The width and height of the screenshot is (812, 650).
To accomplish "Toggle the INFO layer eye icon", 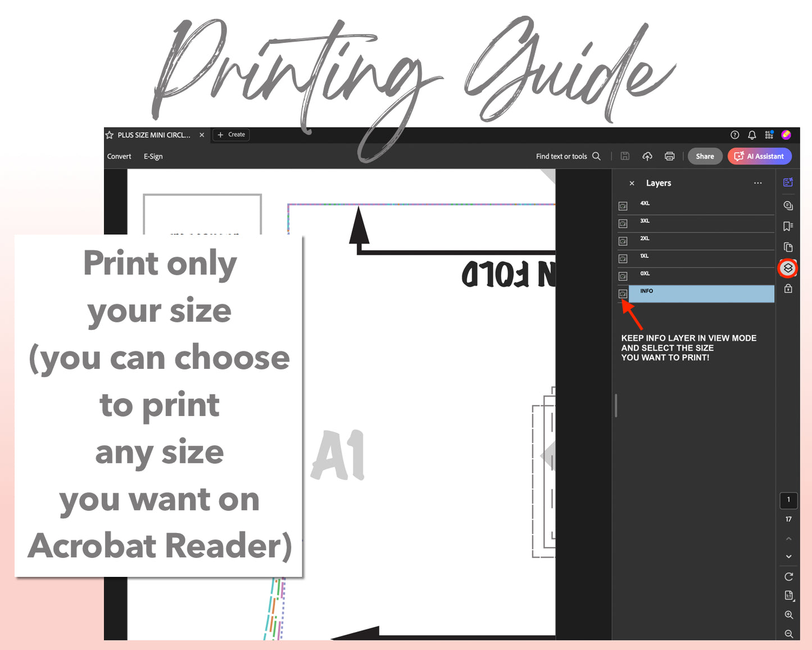I will pyautogui.click(x=623, y=294).
